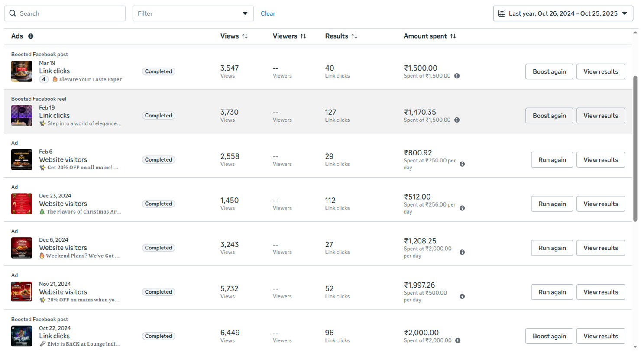644x356 pixels.
Task: Sort the Viewers column using its arrows
Action: tap(303, 36)
